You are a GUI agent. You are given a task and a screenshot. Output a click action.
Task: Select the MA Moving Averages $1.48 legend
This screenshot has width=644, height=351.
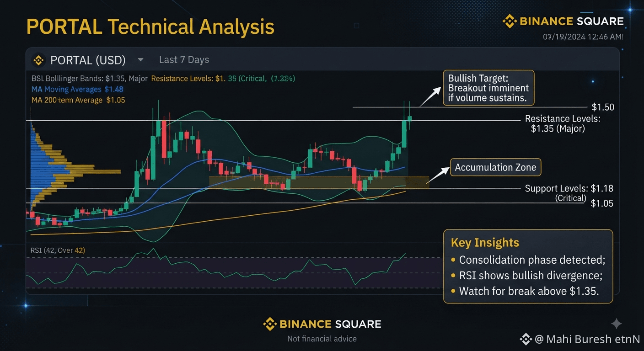coord(77,90)
